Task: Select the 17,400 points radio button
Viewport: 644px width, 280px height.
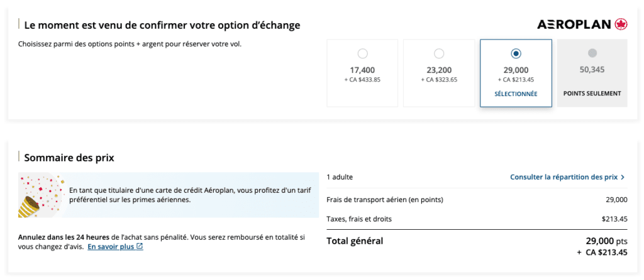Action: 362,54
